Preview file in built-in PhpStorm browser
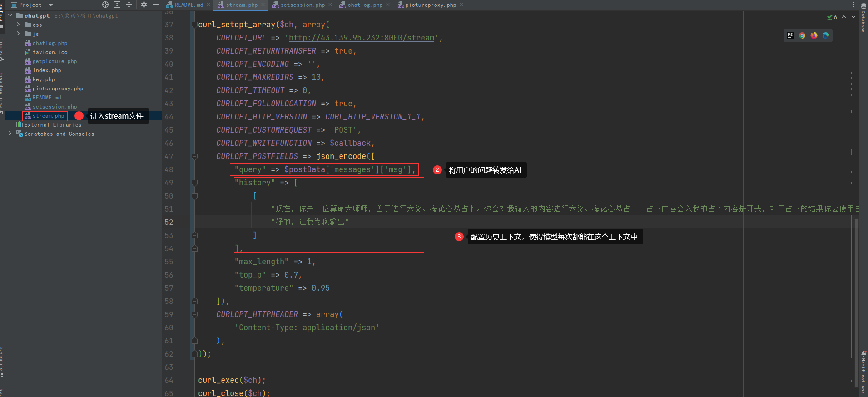Viewport: 868px width, 397px height. point(790,35)
